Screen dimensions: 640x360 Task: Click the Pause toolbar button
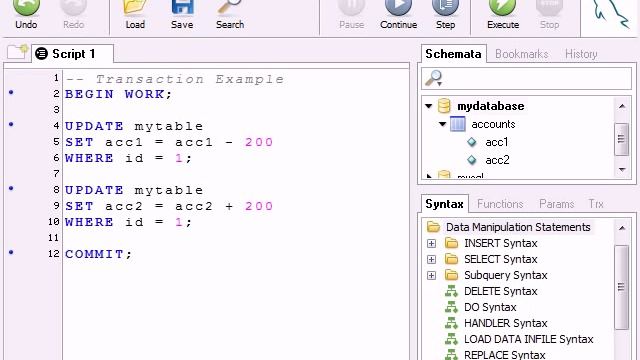[x=351, y=14]
